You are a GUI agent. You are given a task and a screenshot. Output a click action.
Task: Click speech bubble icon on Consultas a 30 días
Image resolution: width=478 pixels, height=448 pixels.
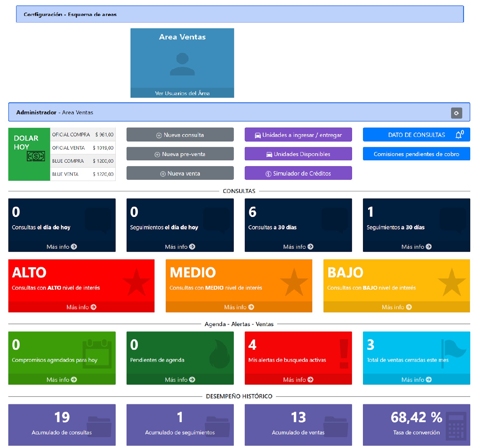point(335,221)
